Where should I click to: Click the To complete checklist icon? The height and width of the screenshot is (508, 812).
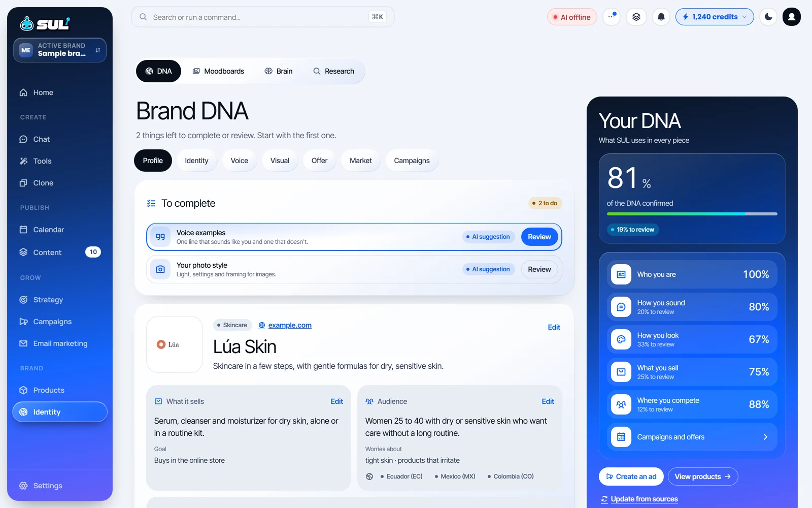(151, 203)
